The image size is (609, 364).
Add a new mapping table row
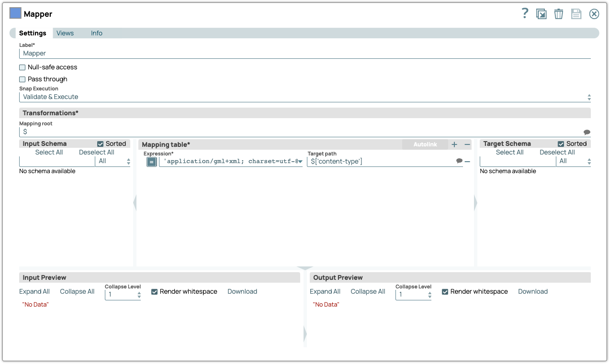tap(454, 143)
